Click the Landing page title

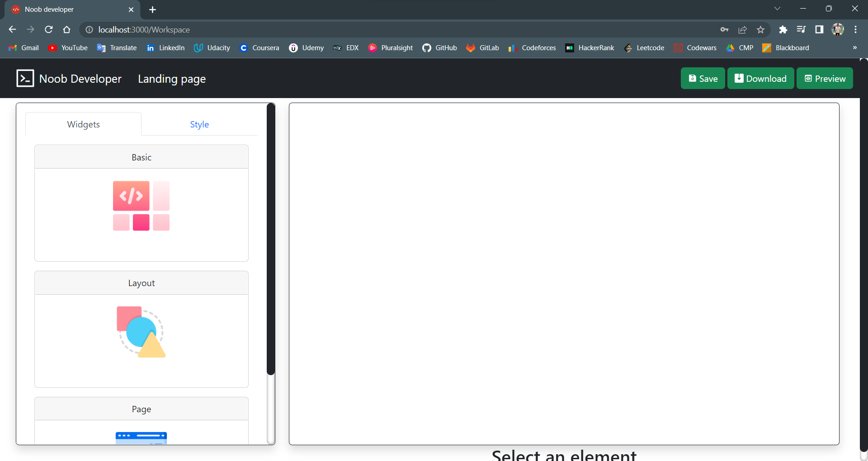pyautogui.click(x=172, y=79)
